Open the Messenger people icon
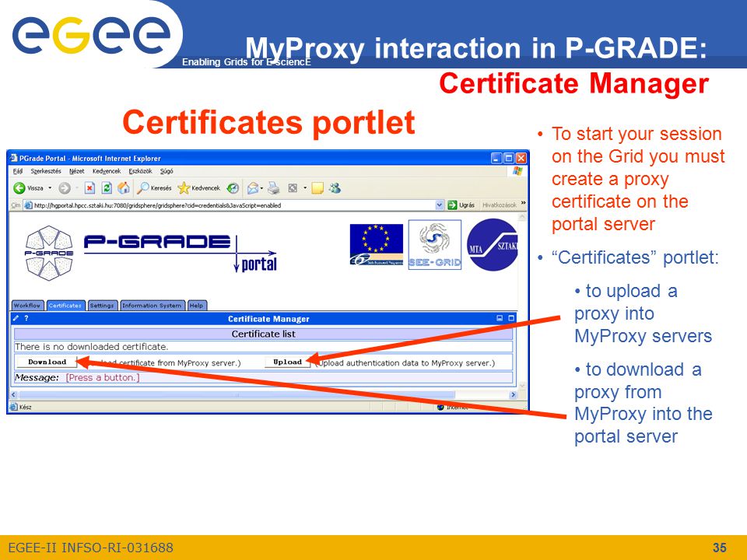This screenshot has height=560, width=747. (335, 188)
